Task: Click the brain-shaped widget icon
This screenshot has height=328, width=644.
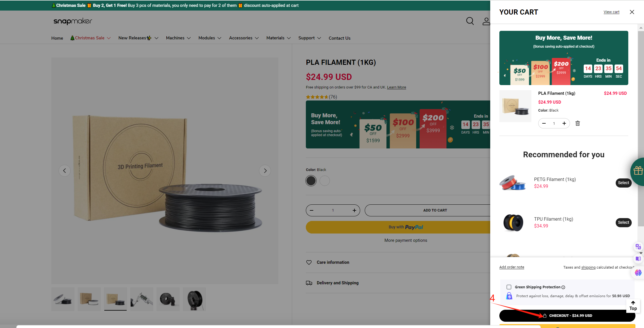Action: (x=638, y=273)
